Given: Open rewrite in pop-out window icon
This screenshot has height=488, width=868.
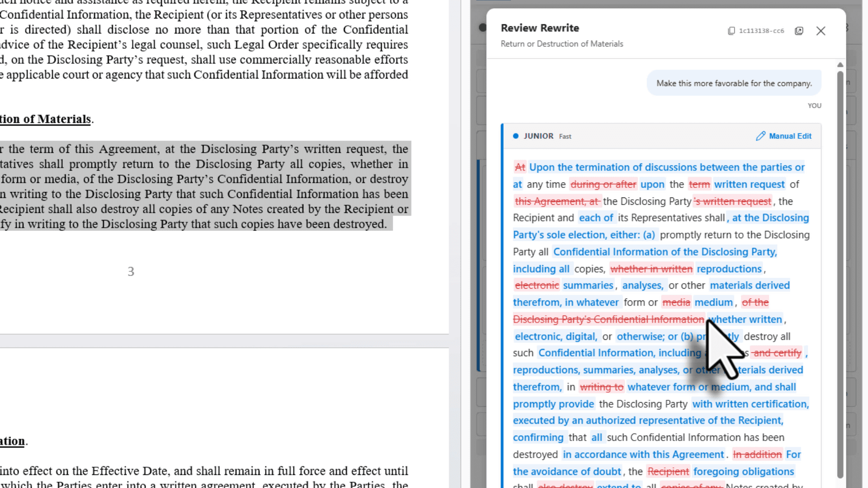Looking at the screenshot, I should click(799, 31).
